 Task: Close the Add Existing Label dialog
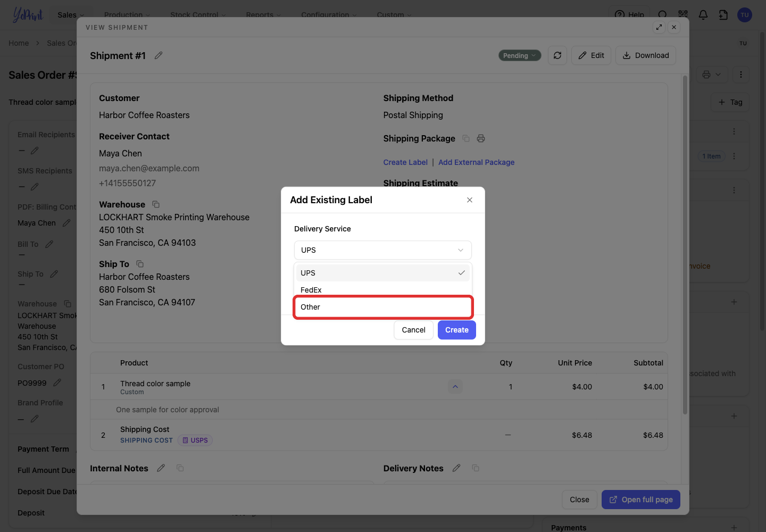pyautogui.click(x=470, y=200)
